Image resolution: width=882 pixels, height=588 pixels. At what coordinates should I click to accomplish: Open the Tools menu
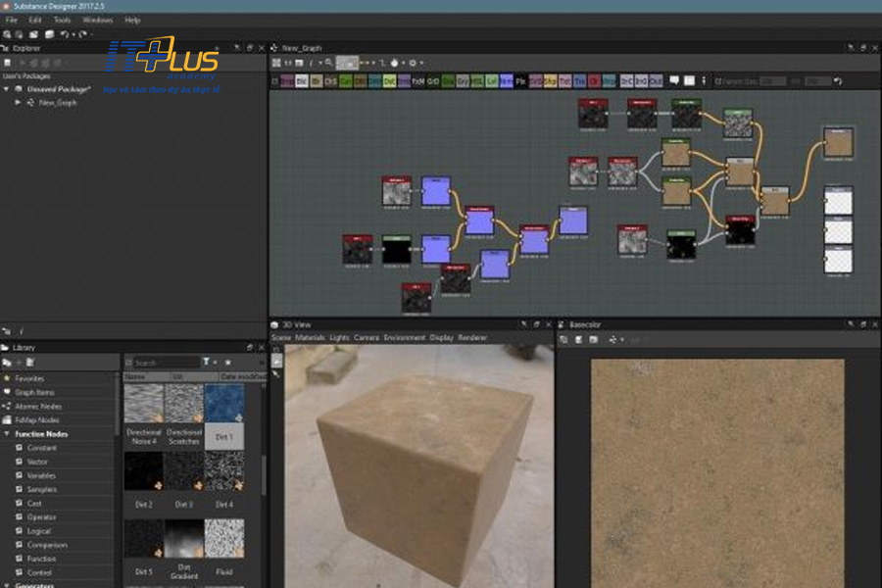[62, 20]
